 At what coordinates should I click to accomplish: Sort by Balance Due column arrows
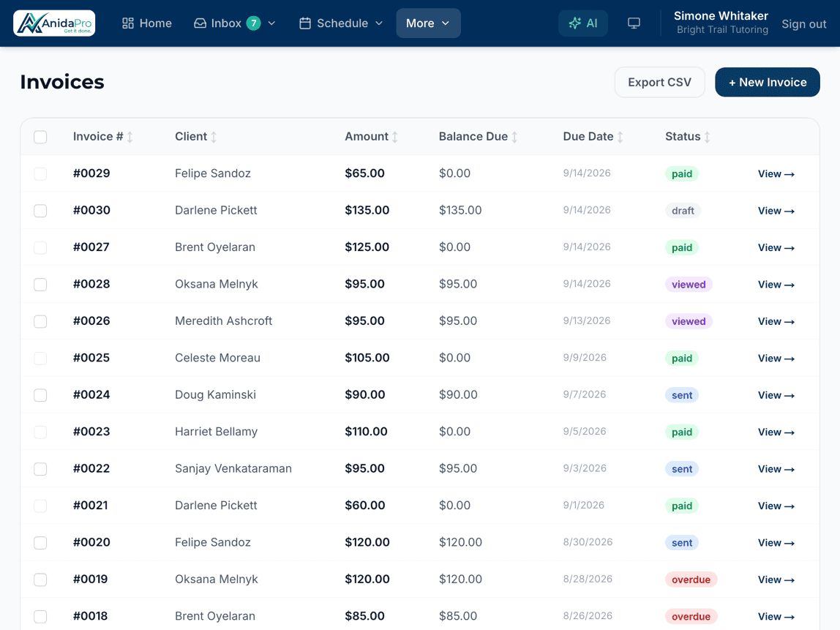tap(514, 137)
